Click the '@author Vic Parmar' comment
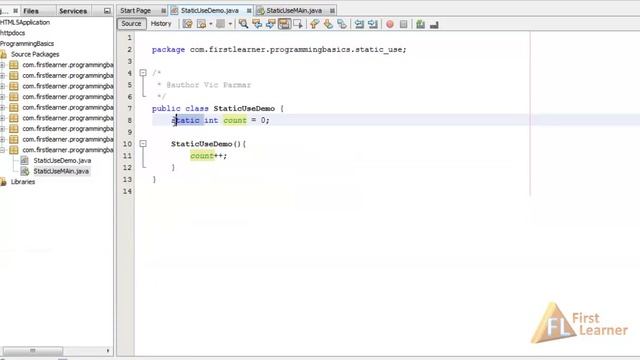Viewport: 640px width, 360px height. coord(209,85)
